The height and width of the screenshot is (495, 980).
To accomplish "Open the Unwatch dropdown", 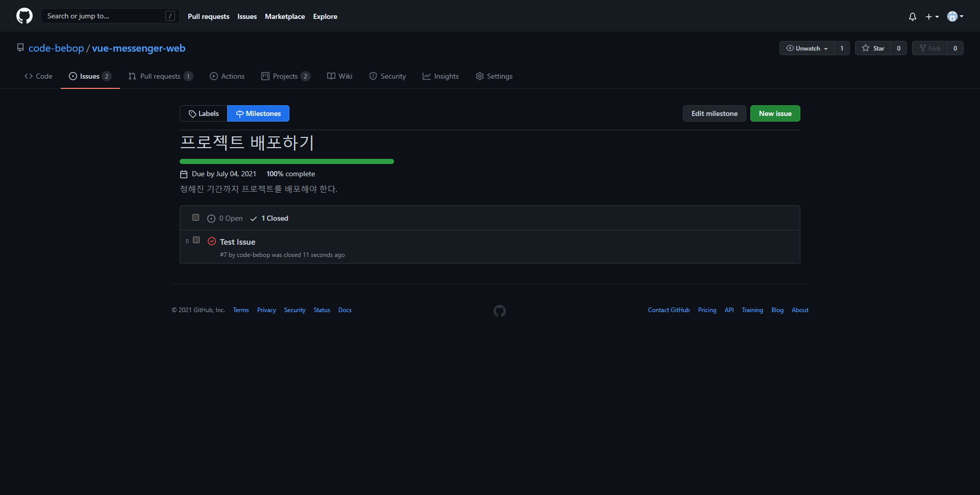I will coord(806,48).
